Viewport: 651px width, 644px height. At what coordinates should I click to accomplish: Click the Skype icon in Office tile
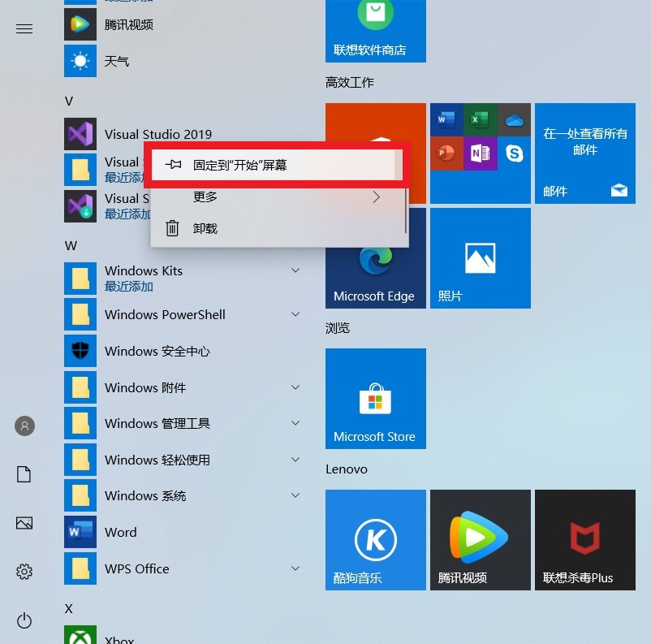514,153
